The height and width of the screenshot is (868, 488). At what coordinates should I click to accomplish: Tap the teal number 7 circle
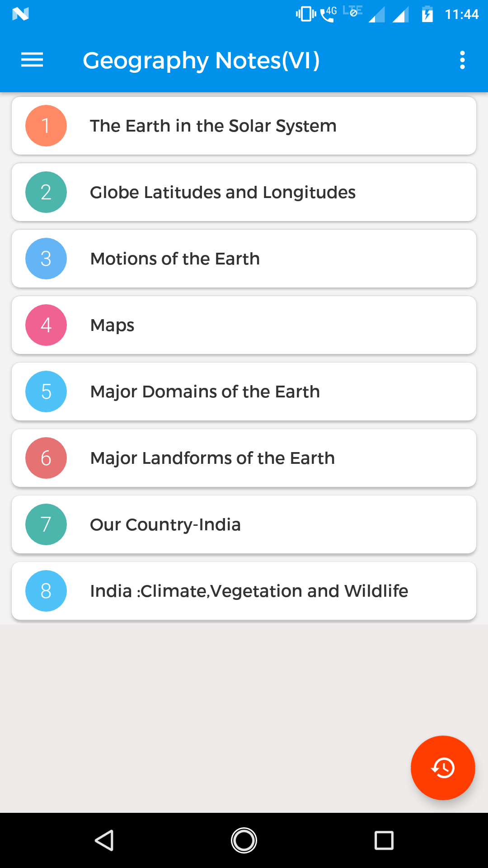(46, 524)
